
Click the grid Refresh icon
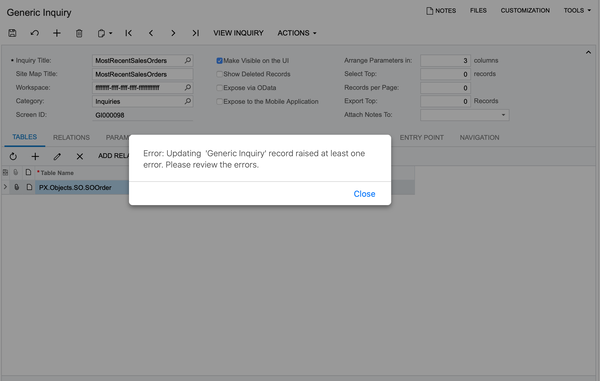(x=13, y=156)
